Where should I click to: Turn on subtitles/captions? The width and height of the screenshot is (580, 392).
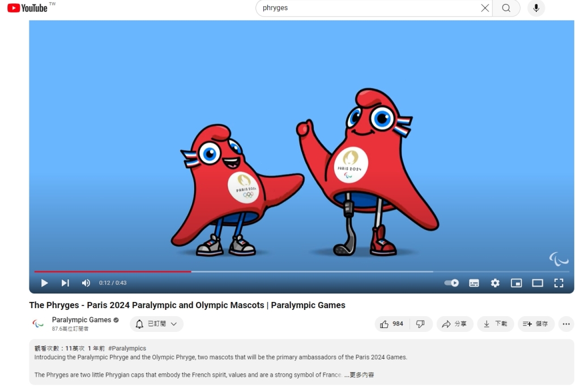474,283
